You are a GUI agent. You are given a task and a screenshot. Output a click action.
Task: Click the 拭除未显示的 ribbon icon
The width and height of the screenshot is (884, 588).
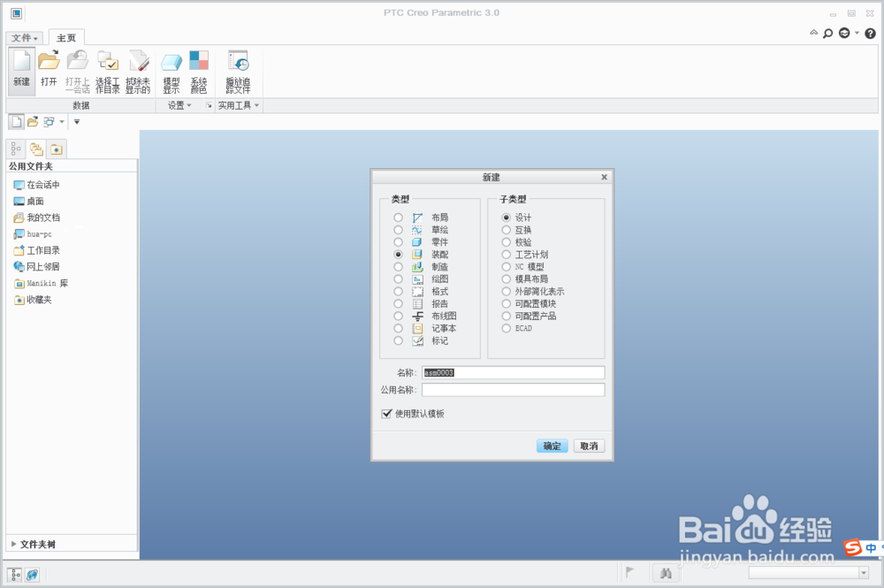point(138,71)
